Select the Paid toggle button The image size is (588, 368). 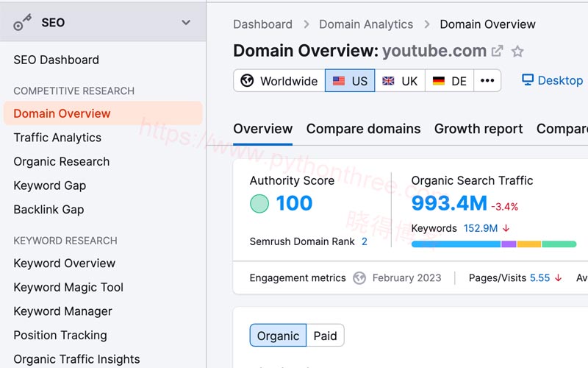click(325, 336)
